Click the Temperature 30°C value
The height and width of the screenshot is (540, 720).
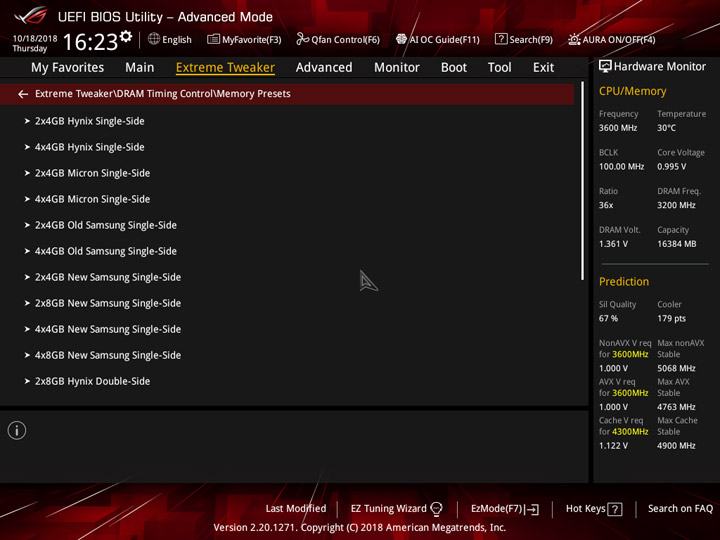tap(666, 128)
